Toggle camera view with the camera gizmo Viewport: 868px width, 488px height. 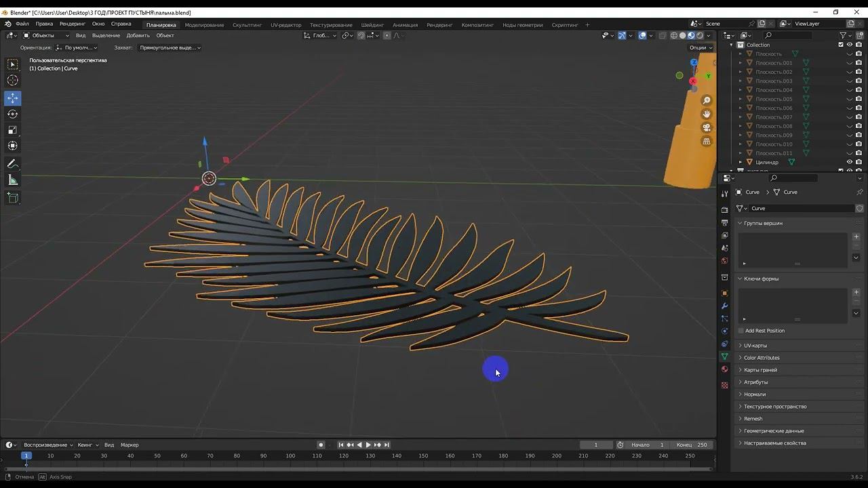707,128
